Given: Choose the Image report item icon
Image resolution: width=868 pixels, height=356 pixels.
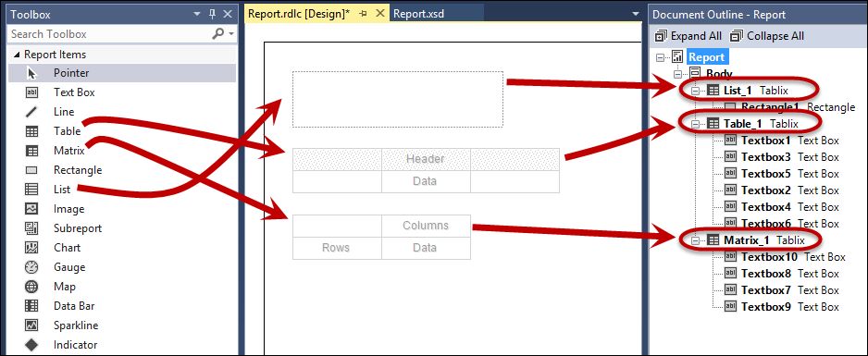Looking at the screenshot, I should click(x=31, y=209).
